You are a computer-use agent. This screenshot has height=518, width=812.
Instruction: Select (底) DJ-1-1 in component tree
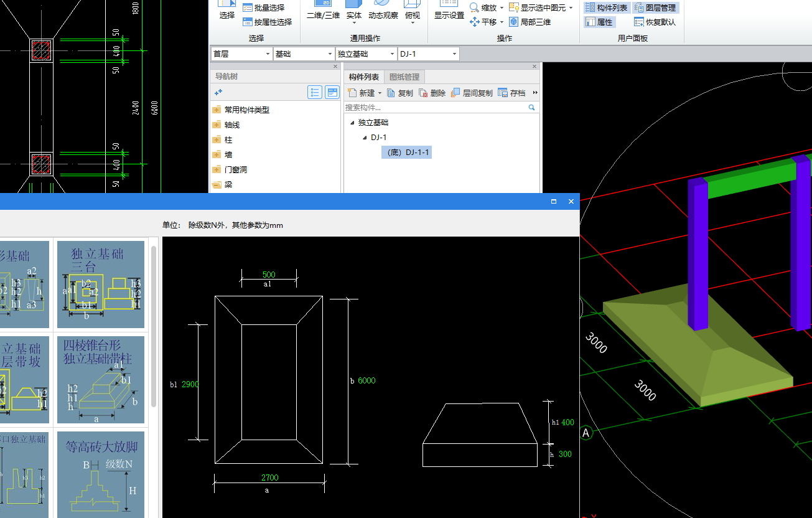pyautogui.click(x=407, y=153)
